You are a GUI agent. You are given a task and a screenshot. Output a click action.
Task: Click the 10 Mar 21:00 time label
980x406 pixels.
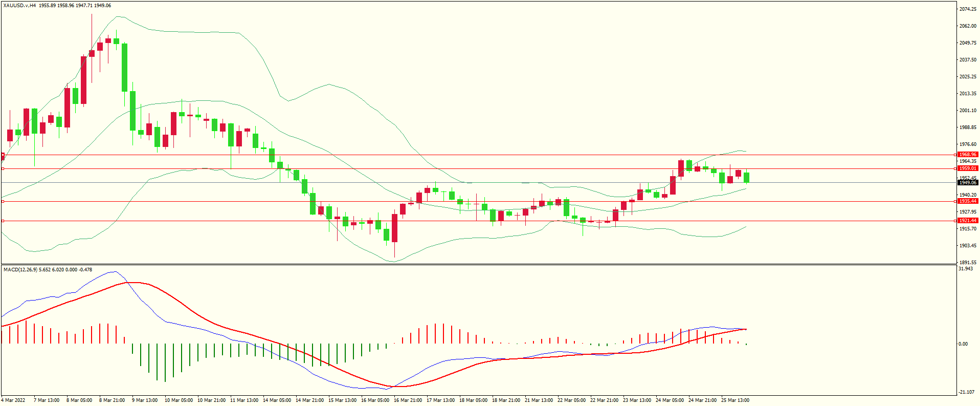211,400
